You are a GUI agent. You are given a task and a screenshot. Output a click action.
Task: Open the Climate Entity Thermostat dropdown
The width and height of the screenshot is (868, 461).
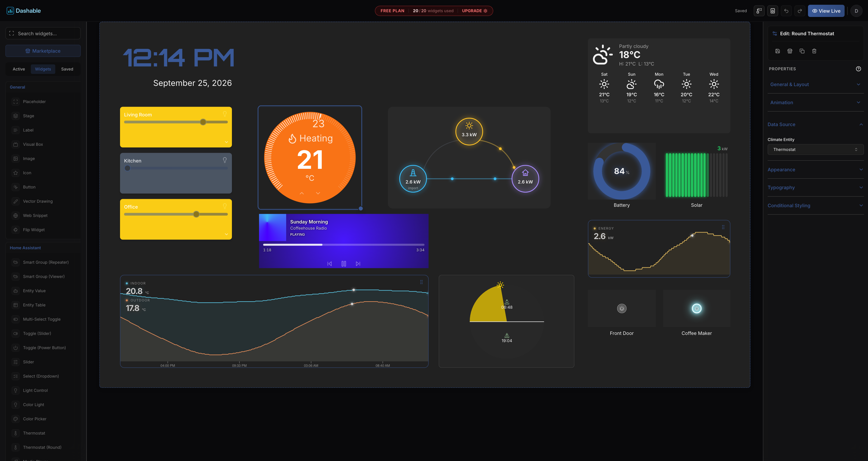815,150
